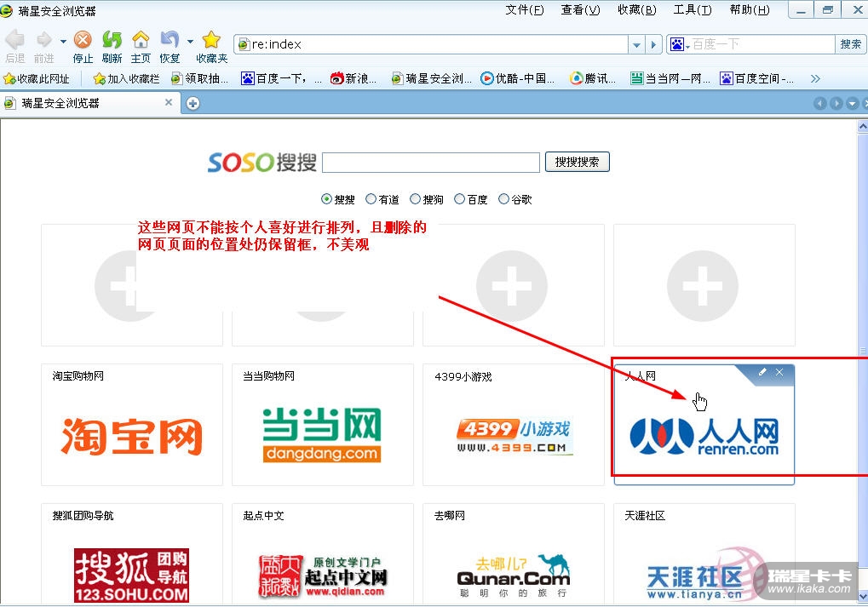
Task: Open the 查看(V) menu
Action: [x=580, y=10]
